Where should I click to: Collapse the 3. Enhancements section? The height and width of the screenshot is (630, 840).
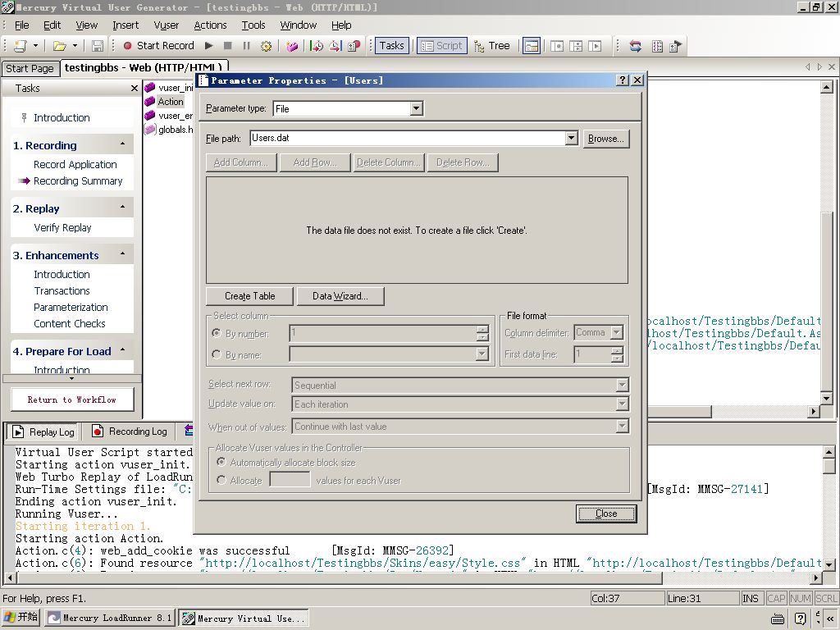tap(123, 254)
